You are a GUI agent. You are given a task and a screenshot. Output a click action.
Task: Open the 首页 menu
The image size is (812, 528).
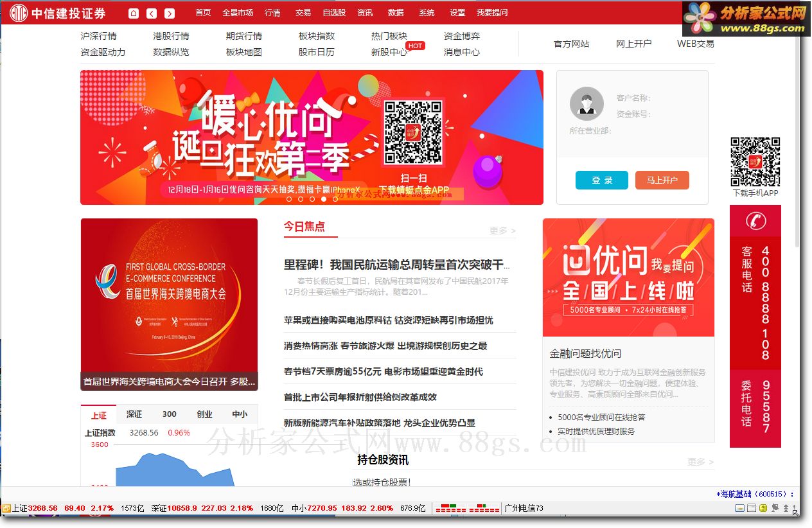[x=203, y=13]
